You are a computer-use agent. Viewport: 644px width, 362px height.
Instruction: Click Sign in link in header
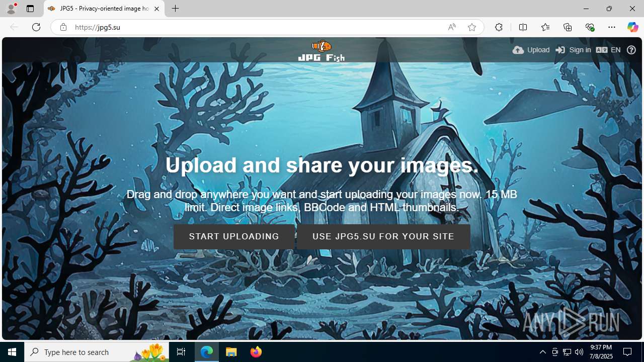pos(573,50)
